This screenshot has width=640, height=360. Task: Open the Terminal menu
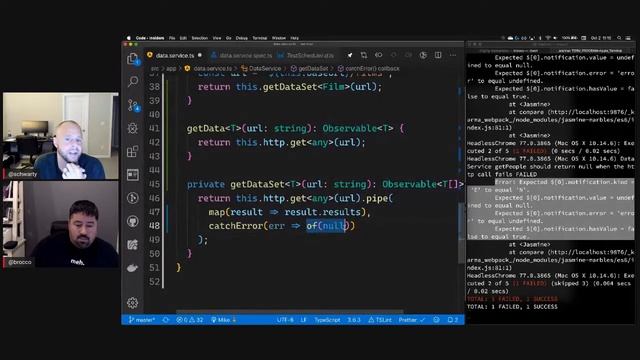point(260,38)
